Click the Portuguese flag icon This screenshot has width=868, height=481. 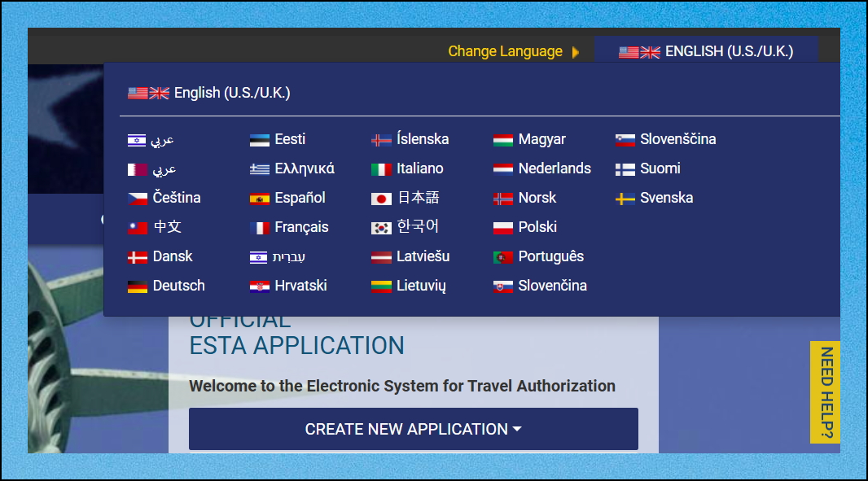pyautogui.click(x=503, y=257)
